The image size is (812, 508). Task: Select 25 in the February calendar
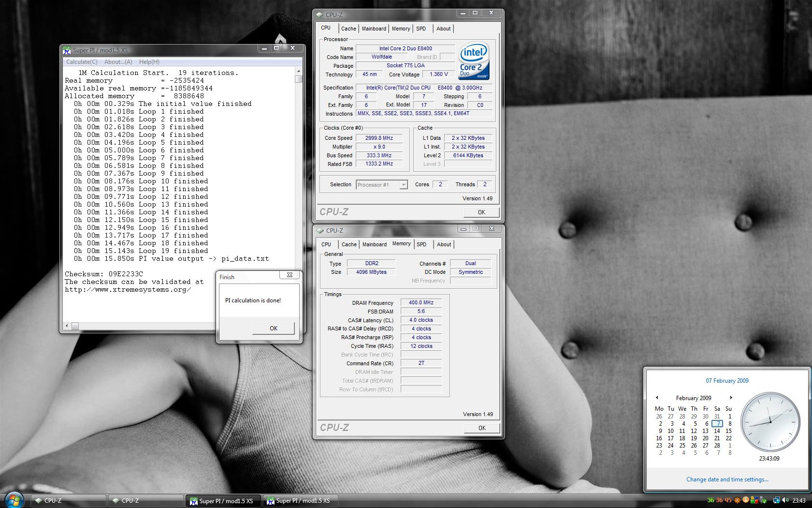pyautogui.click(x=682, y=446)
